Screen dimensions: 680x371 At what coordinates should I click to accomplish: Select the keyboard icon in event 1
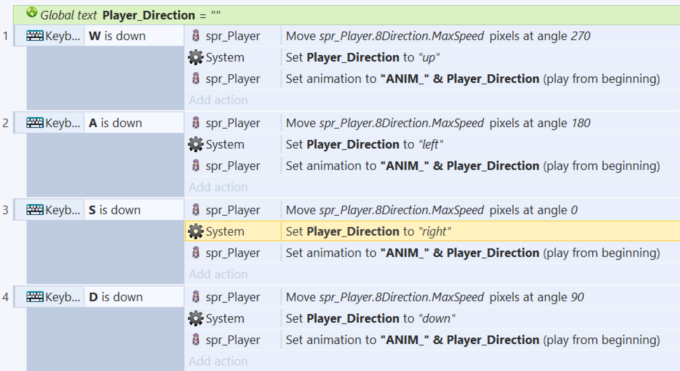click(x=35, y=36)
